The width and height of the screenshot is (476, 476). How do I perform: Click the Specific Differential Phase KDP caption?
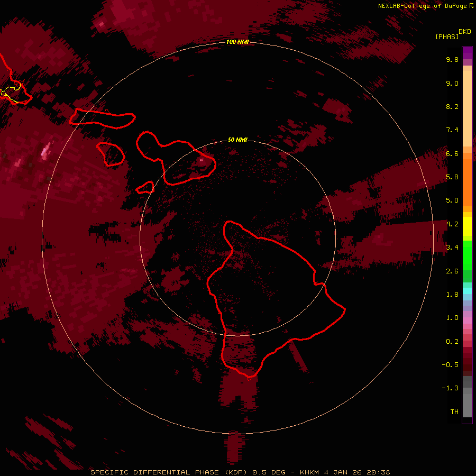pyautogui.click(x=241, y=472)
